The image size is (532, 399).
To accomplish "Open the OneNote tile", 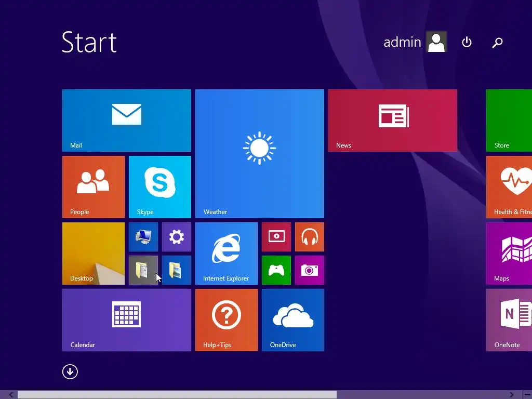I will pyautogui.click(x=509, y=320).
